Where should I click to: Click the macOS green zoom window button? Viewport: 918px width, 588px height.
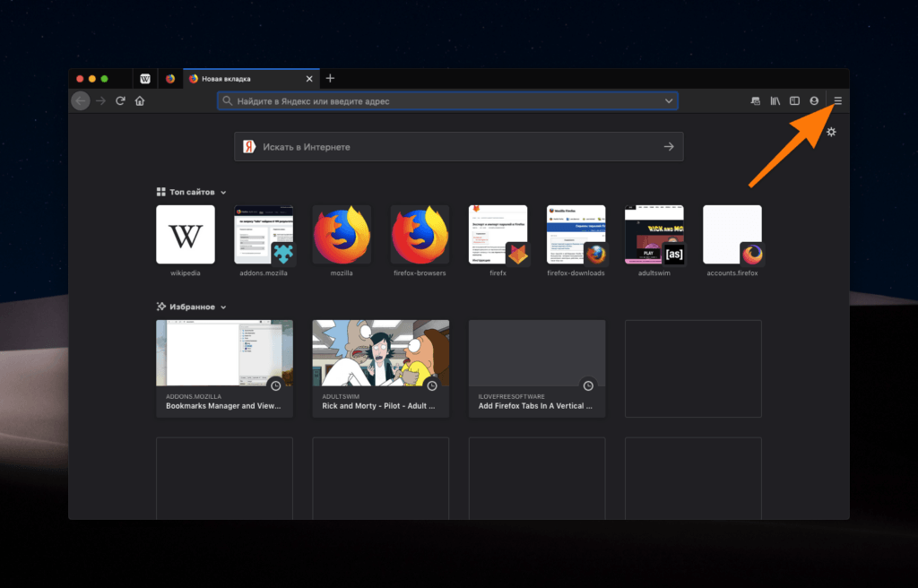(x=104, y=79)
